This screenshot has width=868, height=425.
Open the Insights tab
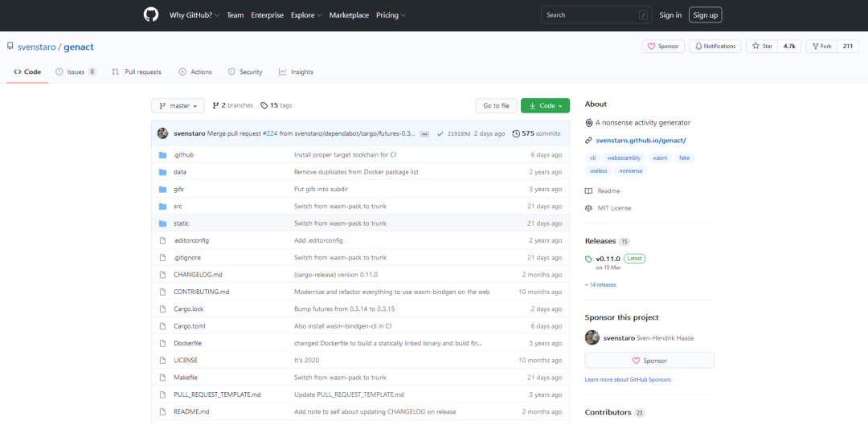click(296, 72)
